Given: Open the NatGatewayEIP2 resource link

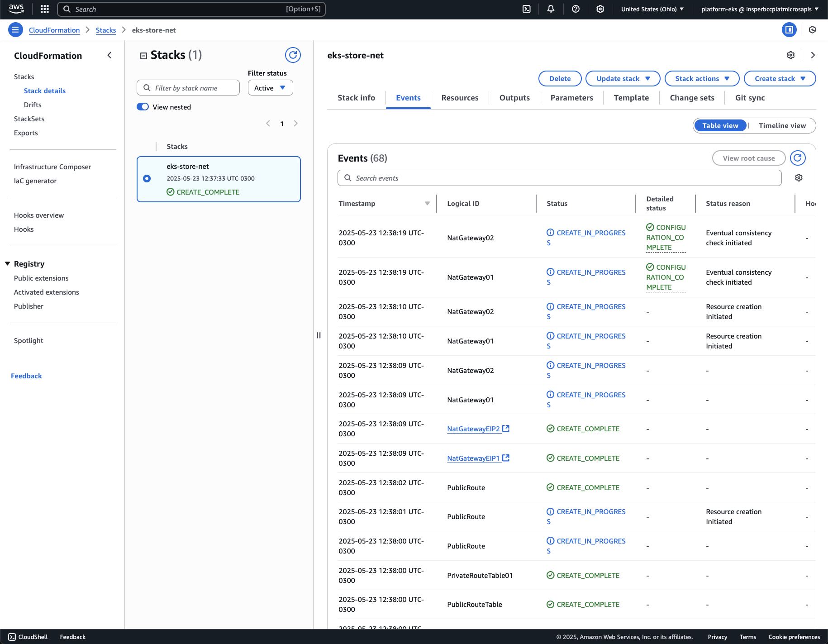Looking at the screenshot, I should coord(473,429).
